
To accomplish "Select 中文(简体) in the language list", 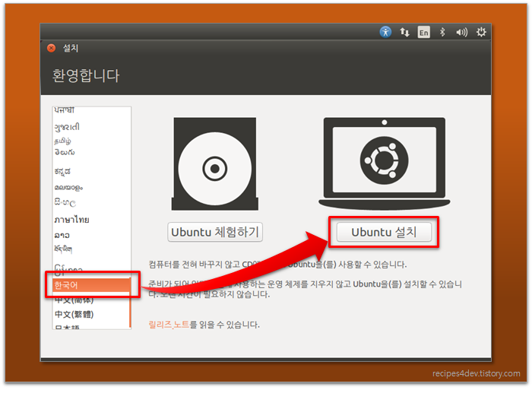I will click(91, 300).
